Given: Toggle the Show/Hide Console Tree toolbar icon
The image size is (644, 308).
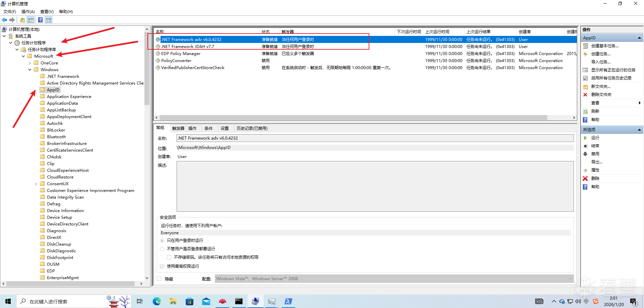Looking at the screenshot, I should pos(31,20).
